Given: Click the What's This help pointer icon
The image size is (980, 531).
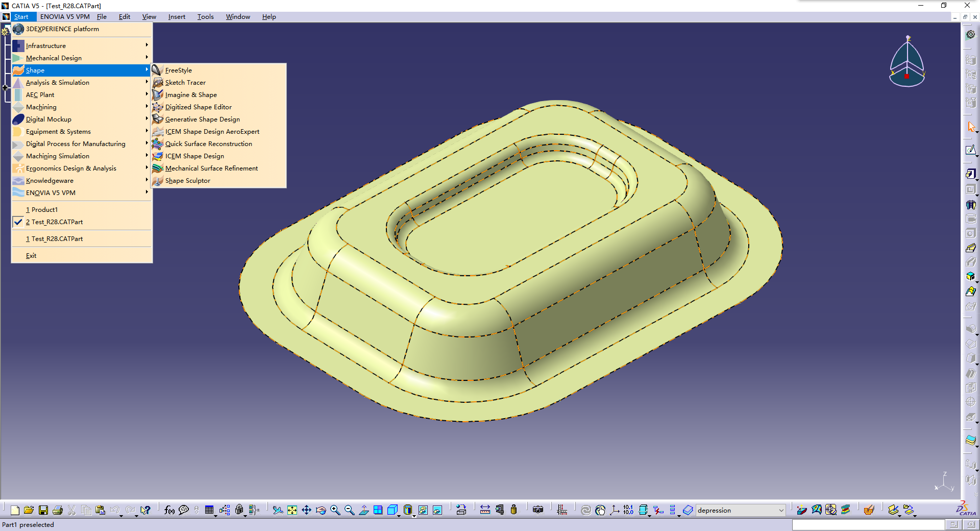Looking at the screenshot, I should pyautogui.click(x=145, y=510).
